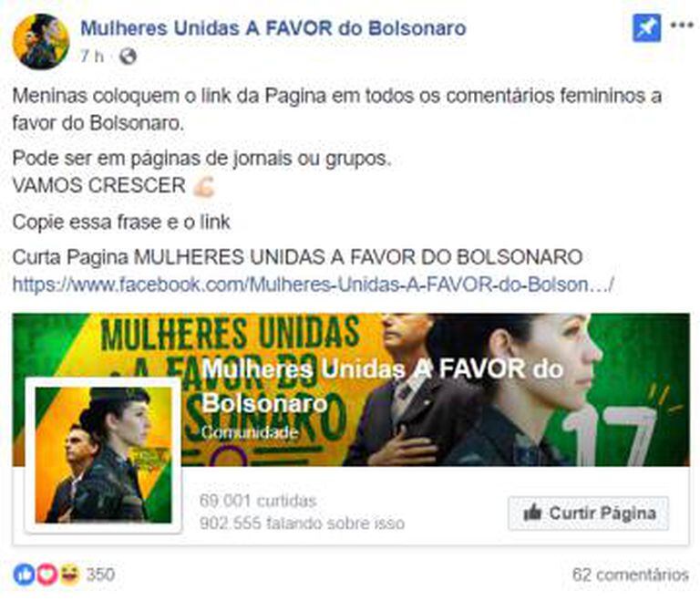Click the page's round profile avatar

point(41,42)
